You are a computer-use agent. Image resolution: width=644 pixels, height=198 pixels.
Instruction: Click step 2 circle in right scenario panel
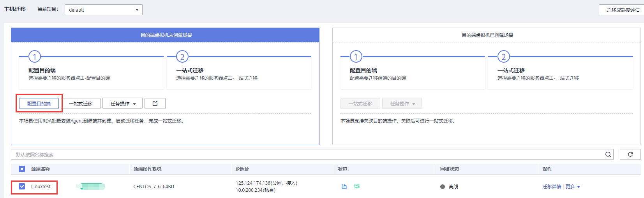click(503, 57)
